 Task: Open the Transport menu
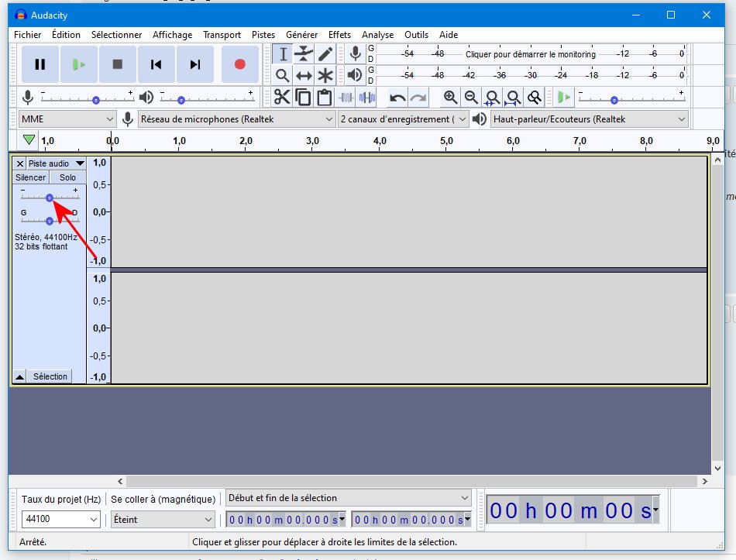[x=222, y=35]
